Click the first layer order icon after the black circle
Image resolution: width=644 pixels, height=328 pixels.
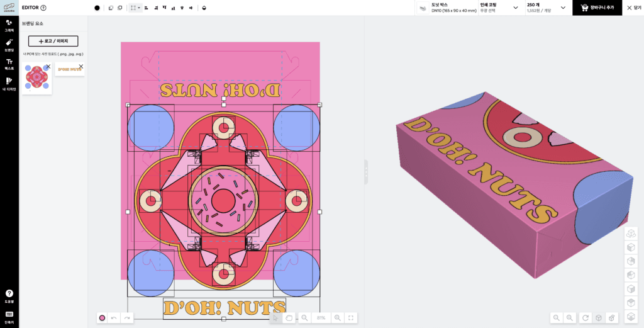pyautogui.click(x=111, y=8)
